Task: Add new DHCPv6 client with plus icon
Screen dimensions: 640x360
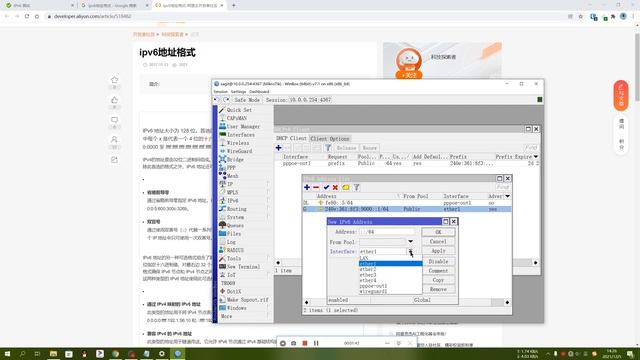Action: pos(278,148)
